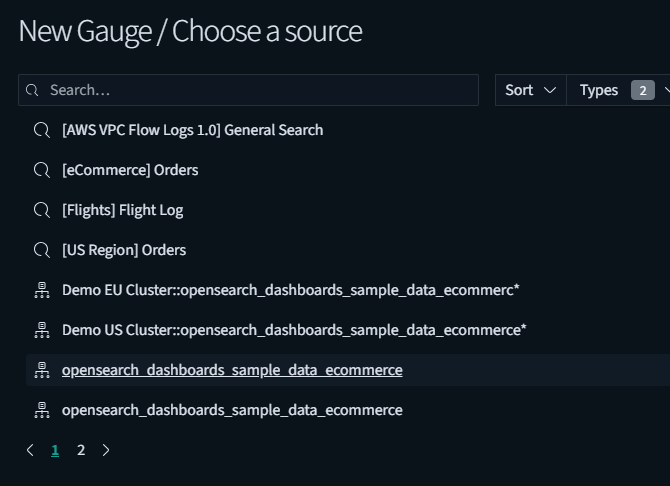Image resolution: width=670 pixels, height=486 pixels.
Task: Click the index pattern icon for Demo US Cluster
Action: pos(42,330)
